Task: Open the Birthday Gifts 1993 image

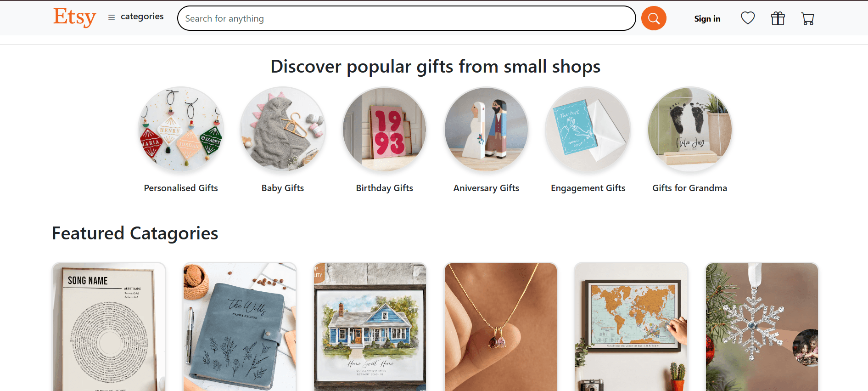Action: (385, 130)
